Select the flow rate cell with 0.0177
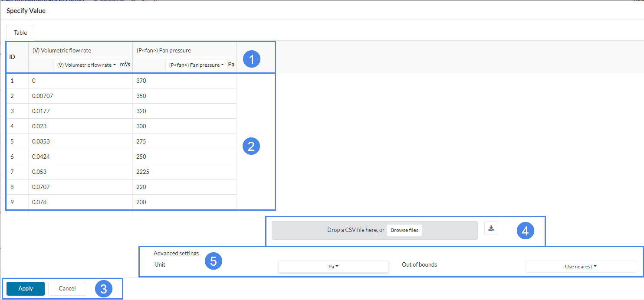The width and height of the screenshot is (644, 300). [x=80, y=111]
